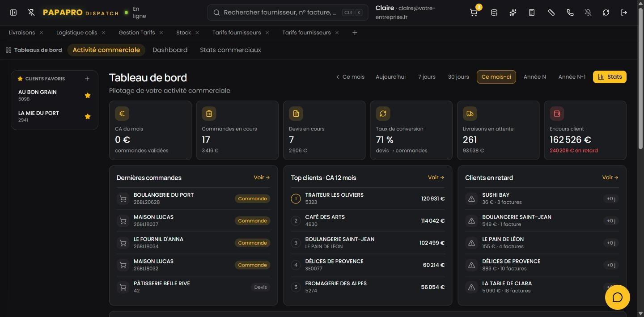Open the calculator icon

click(532, 13)
